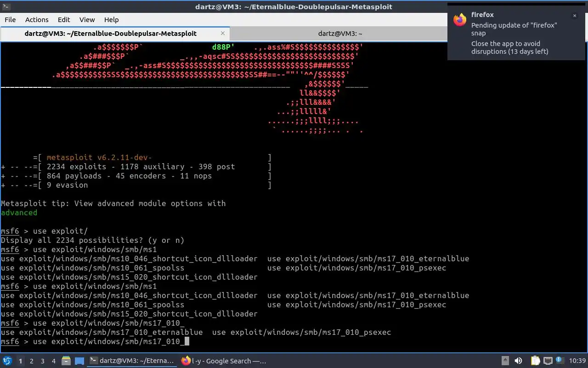588x368 pixels.
Task: Click the wired network tray icon
Action: click(548, 361)
